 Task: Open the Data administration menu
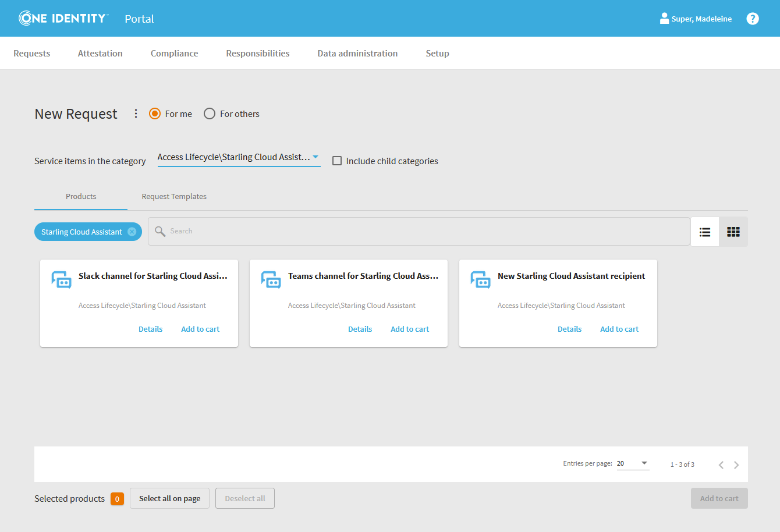point(357,53)
